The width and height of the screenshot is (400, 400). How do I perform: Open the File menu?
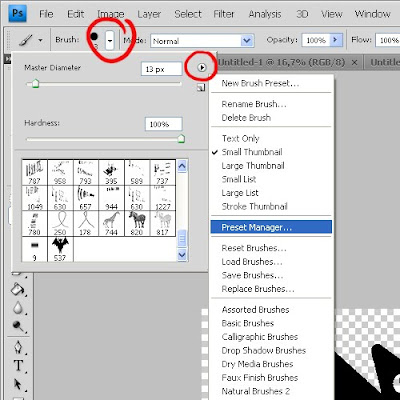coord(46,14)
